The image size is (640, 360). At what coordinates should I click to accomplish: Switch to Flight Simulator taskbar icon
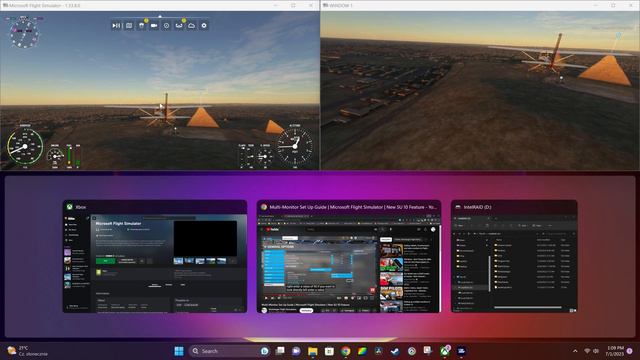pos(461,351)
